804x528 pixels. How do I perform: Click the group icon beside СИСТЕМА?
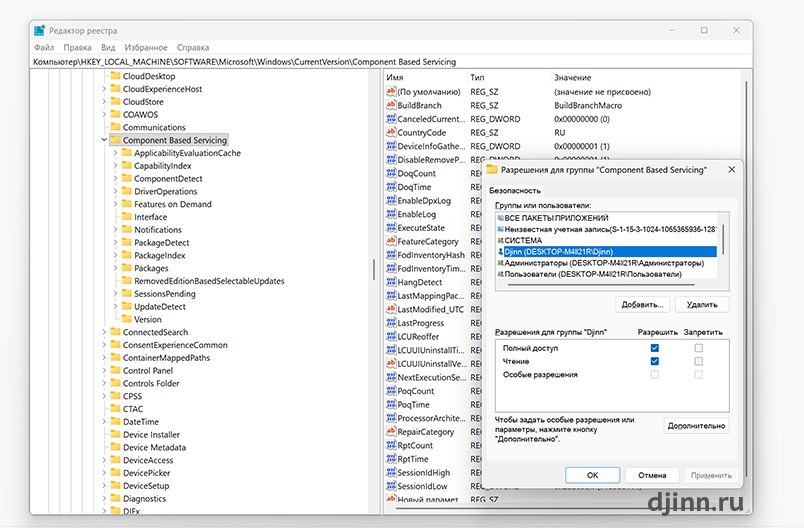click(x=500, y=240)
